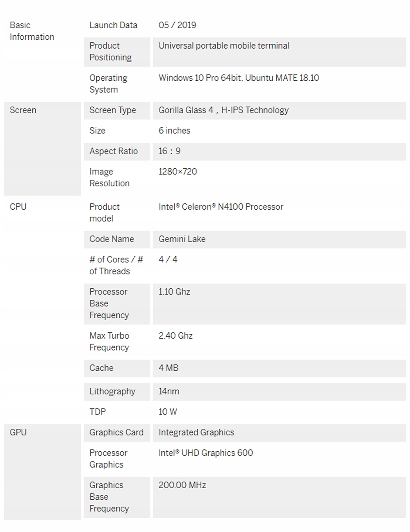
Task: Click the Operating System row label
Action: (108, 84)
